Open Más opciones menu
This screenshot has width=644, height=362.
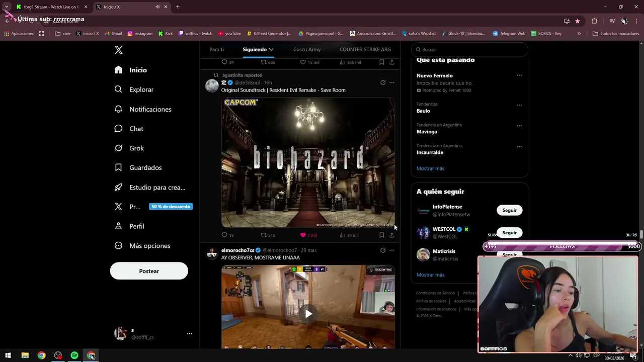[142, 246]
